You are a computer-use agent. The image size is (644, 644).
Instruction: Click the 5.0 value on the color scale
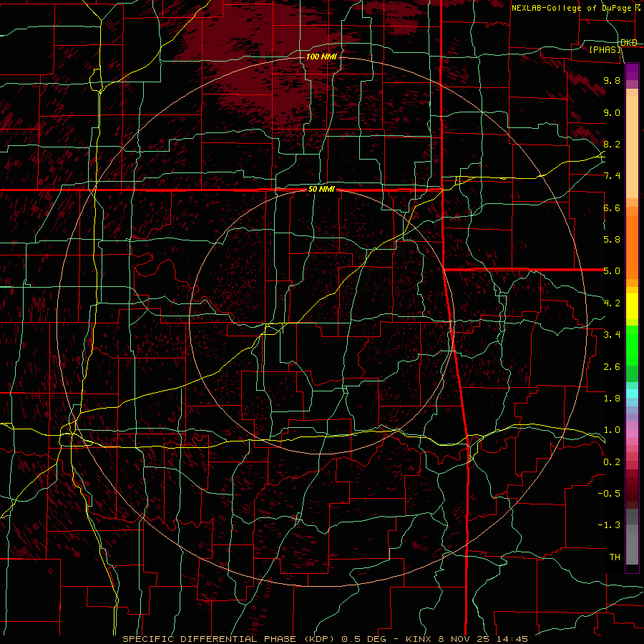coord(612,271)
